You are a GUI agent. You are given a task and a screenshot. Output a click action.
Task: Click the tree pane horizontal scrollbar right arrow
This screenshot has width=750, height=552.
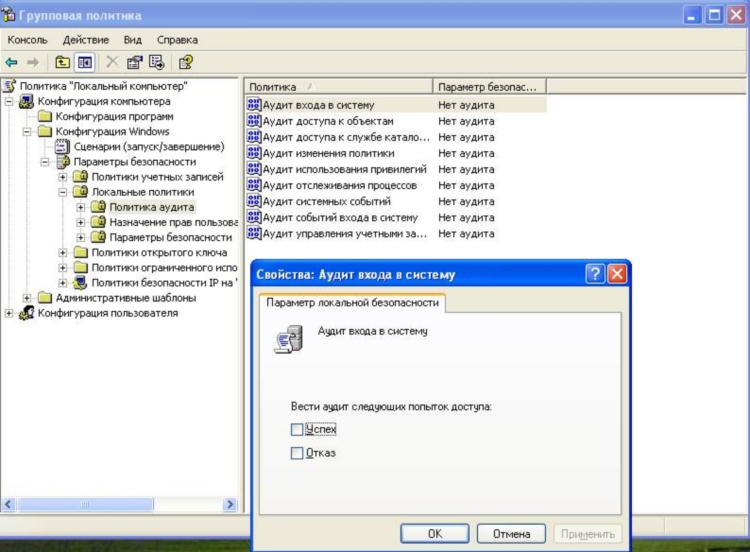point(229,505)
